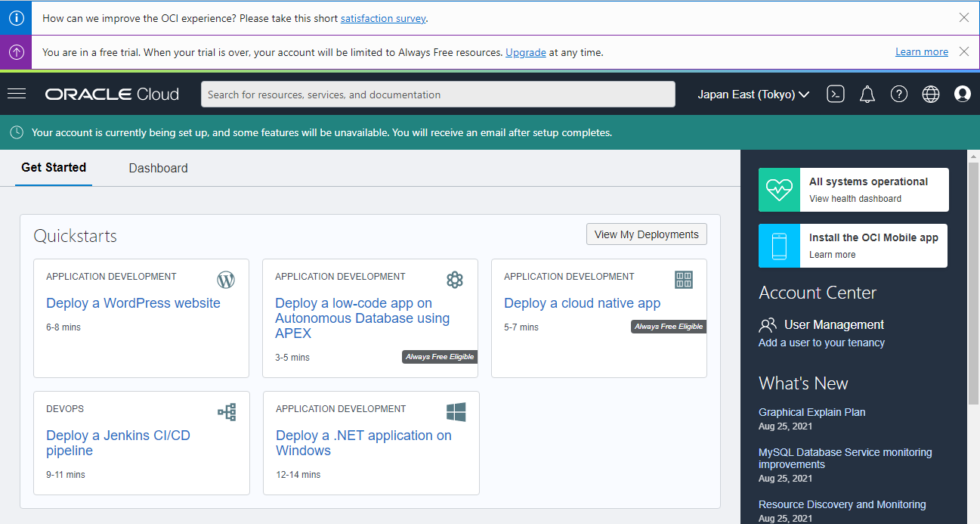Click the clock icon in setup banner

pos(17,132)
